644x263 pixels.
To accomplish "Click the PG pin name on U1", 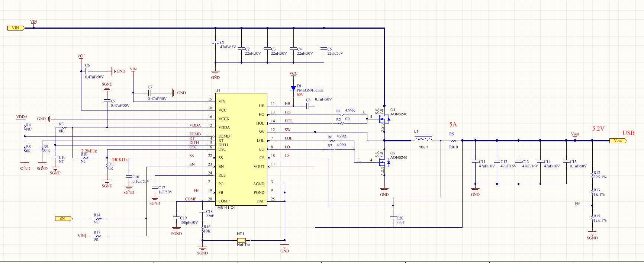I will tap(221, 184).
